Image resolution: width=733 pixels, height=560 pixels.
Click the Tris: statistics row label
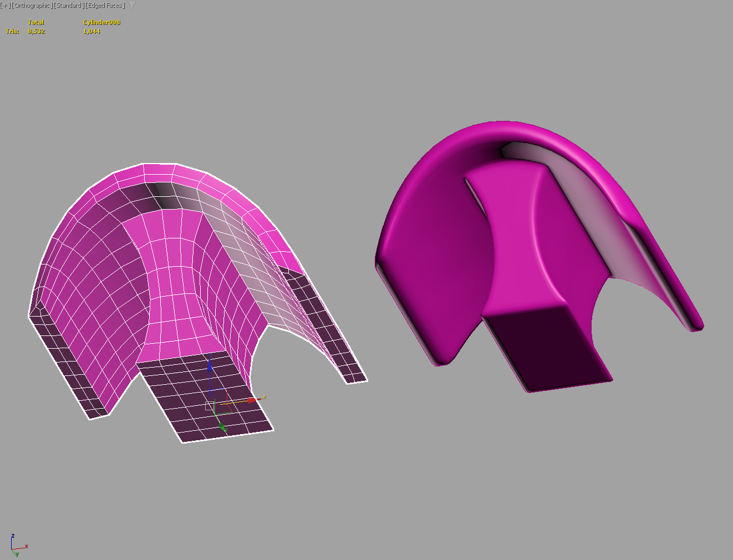point(12,32)
